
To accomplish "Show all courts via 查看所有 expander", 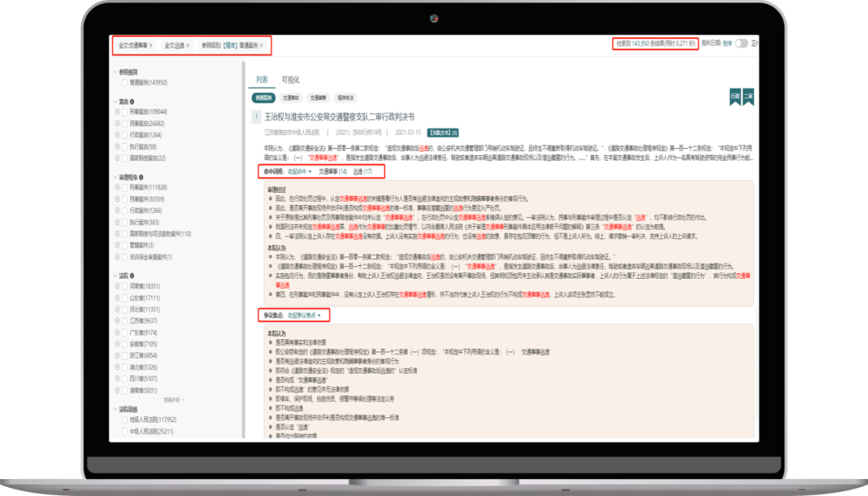I will pyautogui.click(x=174, y=400).
